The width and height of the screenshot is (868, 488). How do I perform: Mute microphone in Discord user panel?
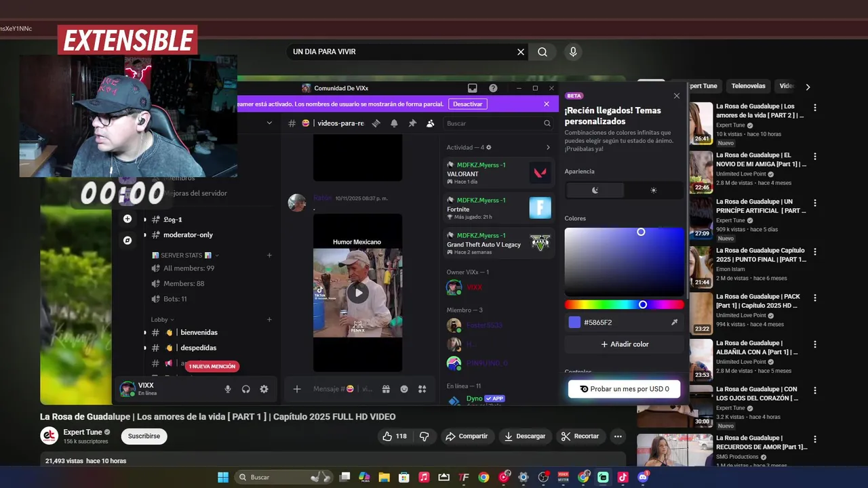228,389
